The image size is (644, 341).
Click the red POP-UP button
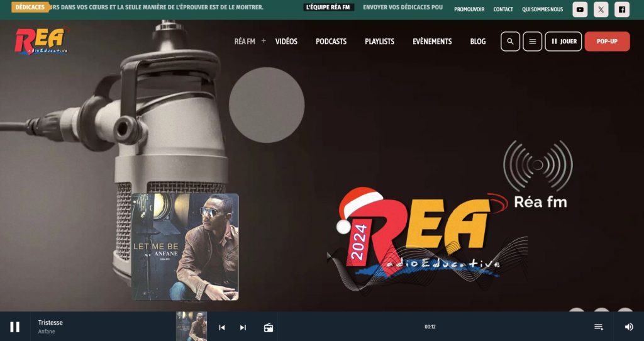click(x=607, y=42)
